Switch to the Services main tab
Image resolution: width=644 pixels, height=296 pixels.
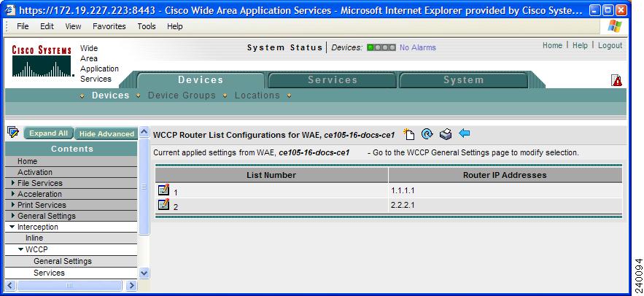pos(333,80)
